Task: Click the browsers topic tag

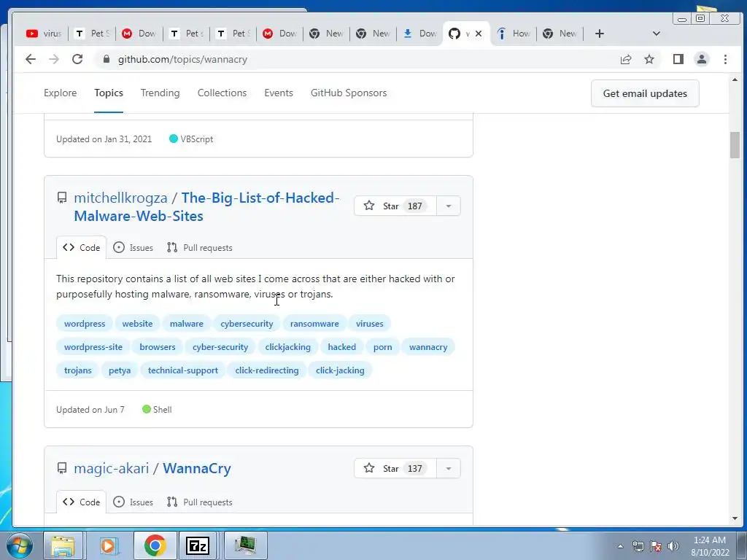Action: pyautogui.click(x=158, y=346)
